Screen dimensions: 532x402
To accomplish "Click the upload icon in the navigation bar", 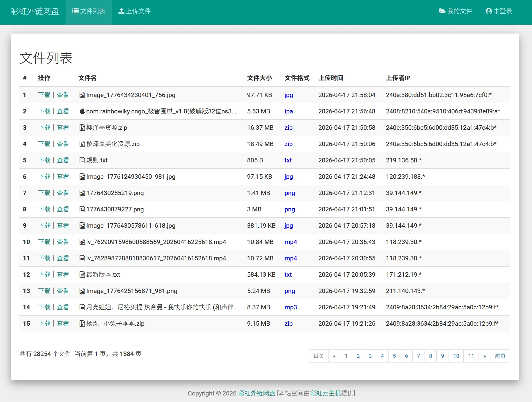I will coord(121,11).
